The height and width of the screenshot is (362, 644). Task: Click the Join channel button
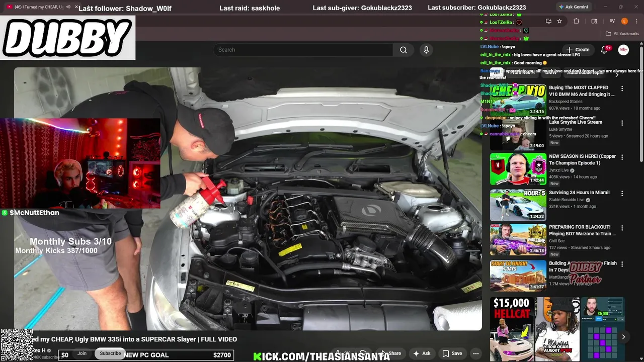tap(82, 353)
